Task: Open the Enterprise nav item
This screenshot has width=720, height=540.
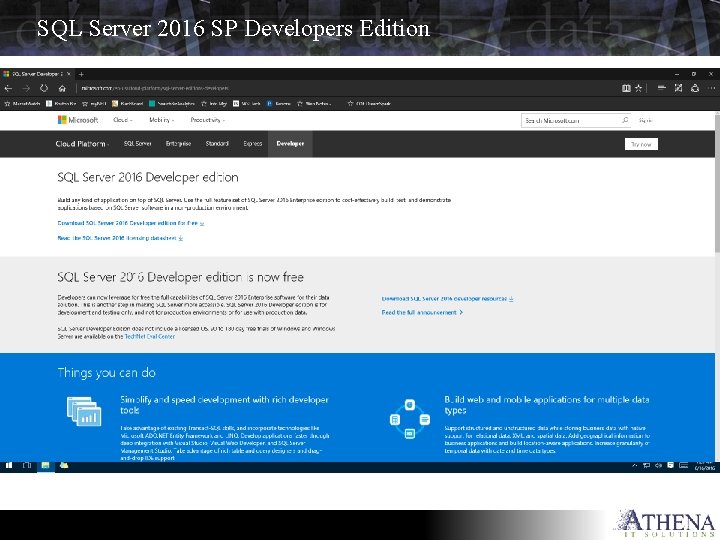Action: click(178, 144)
